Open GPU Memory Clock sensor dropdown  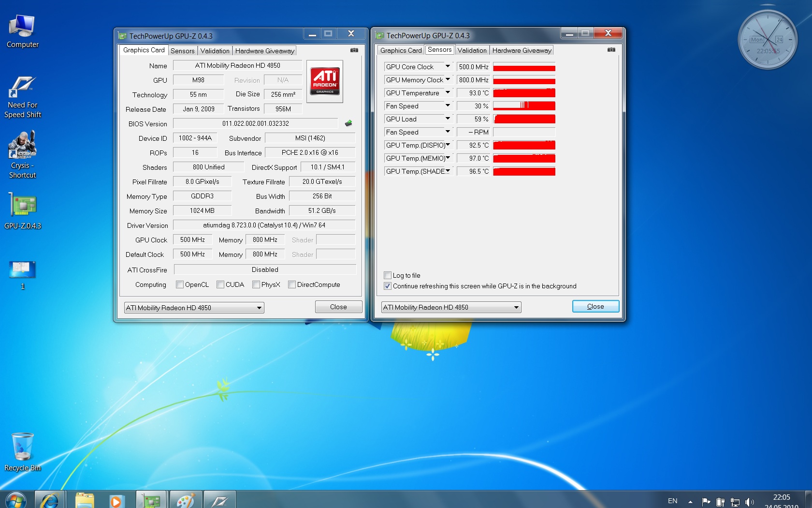[448, 80]
